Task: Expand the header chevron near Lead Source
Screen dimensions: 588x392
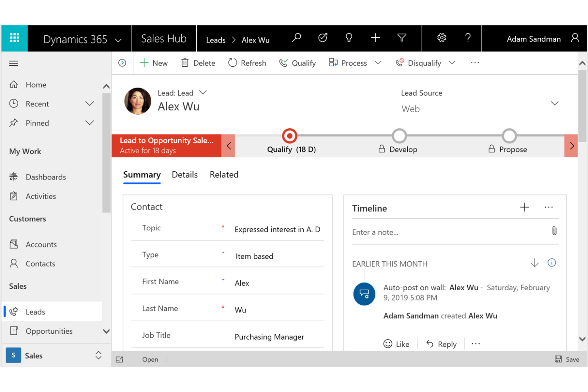Action: [x=555, y=103]
